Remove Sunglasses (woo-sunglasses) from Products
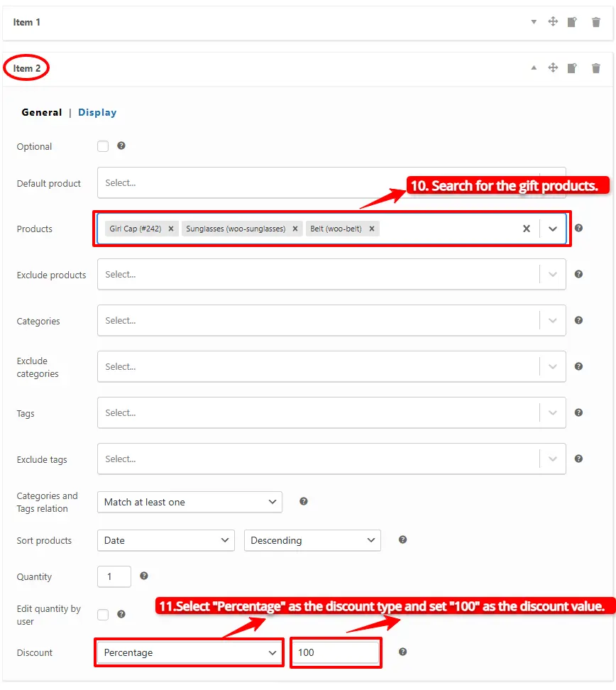Screen dimensions: 616x690 tap(295, 229)
